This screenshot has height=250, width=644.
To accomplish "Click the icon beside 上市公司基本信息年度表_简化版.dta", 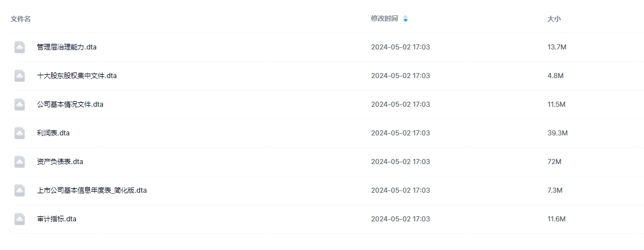I will pyautogui.click(x=20, y=190).
